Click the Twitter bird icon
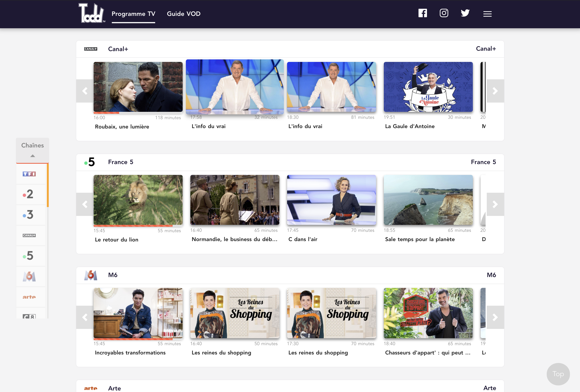Viewport: 580px width, 392px height. pyautogui.click(x=465, y=13)
